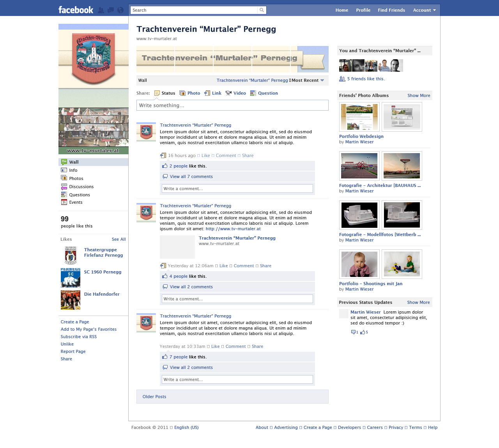499x448 pixels.
Task: Click the 'Older Posts' button
Action: [232, 397]
